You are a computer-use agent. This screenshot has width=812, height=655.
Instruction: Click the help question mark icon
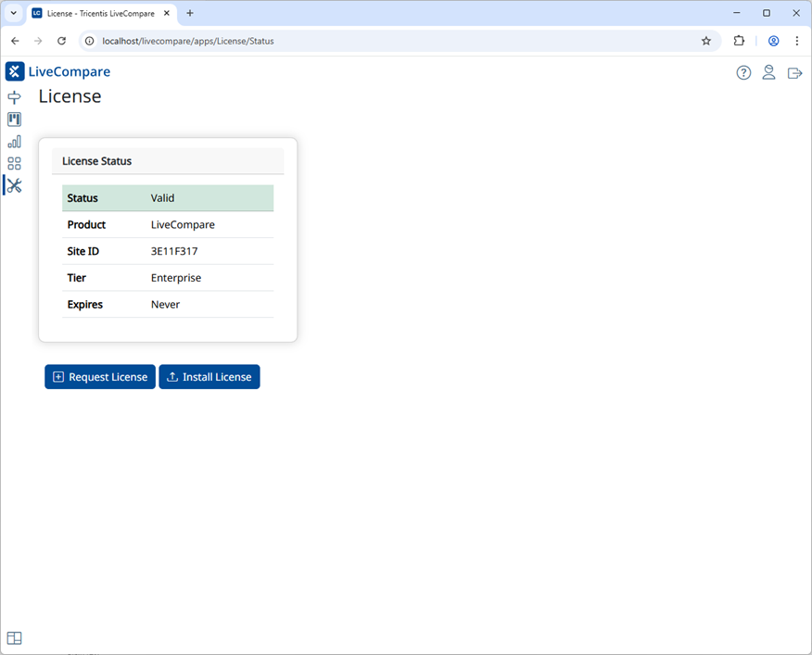click(743, 73)
